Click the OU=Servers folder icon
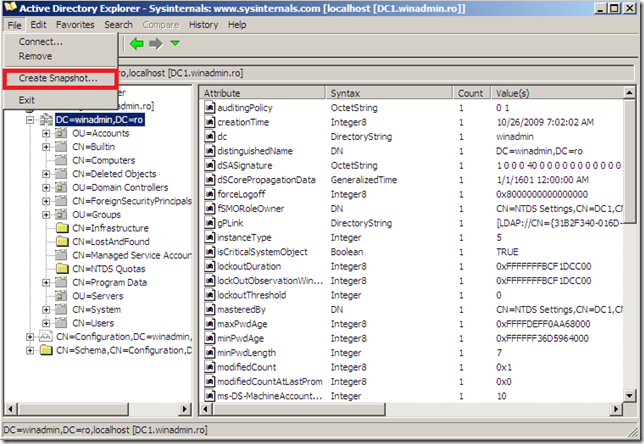Image resolution: width=644 pixels, height=444 pixels. tap(61, 296)
